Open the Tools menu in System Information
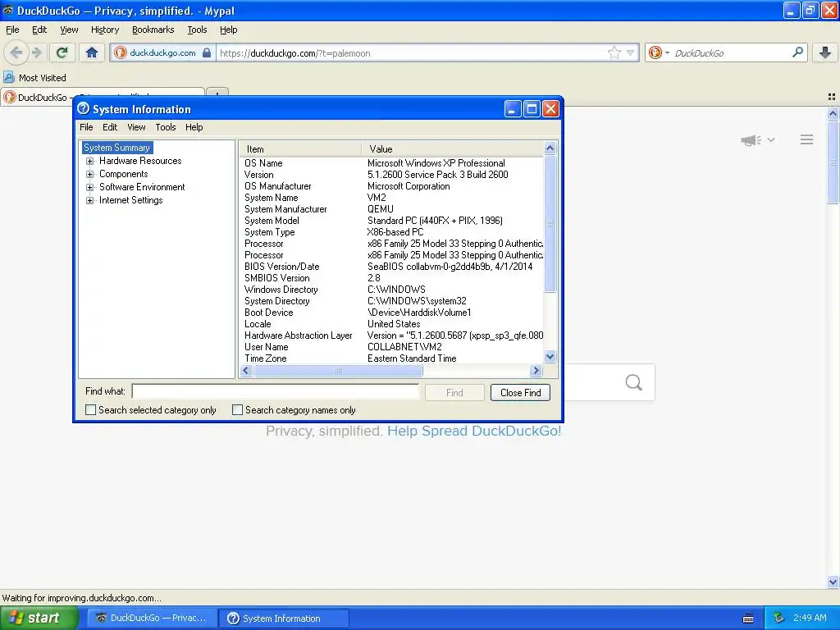Image resolution: width=840 pixels, height=630 pixels. pos(166,127)
